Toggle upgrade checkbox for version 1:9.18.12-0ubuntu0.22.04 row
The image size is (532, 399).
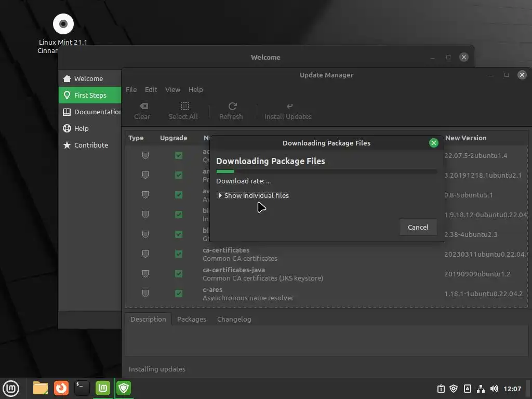[x=179, y=215]
